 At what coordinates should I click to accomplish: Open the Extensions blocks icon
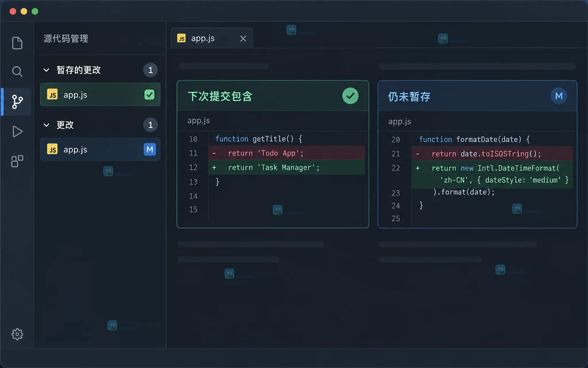point(17,161)
